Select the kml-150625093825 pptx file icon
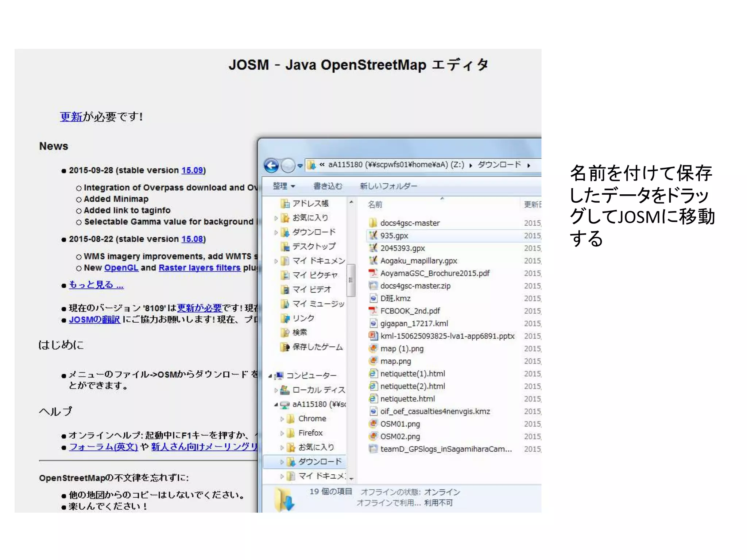 [x=373, y=336]
